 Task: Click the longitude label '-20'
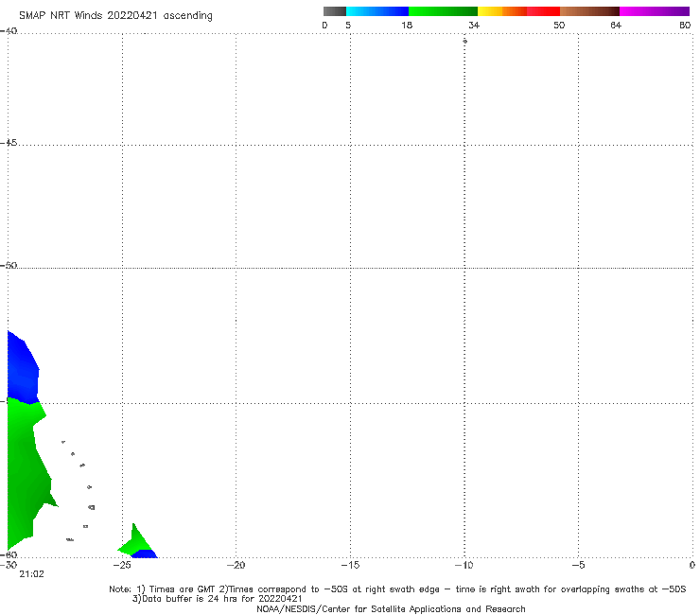(x=236, y=565)
